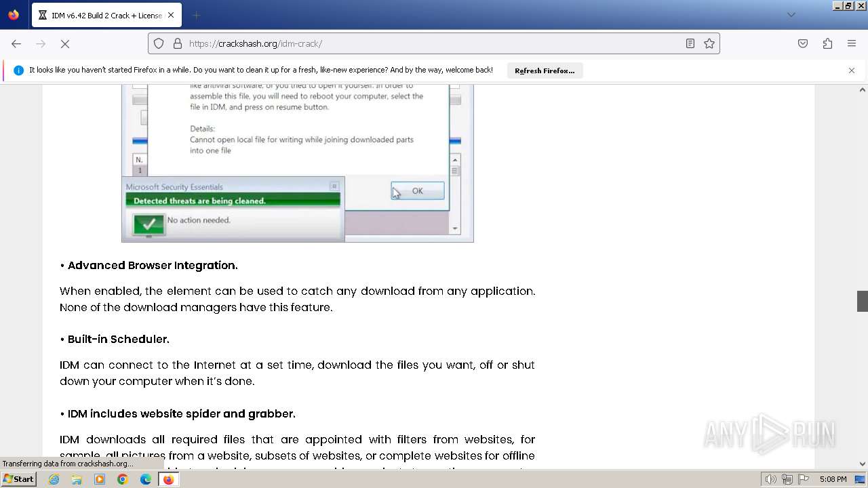Switch to Firefox taskbar button

tap(168, 479)
